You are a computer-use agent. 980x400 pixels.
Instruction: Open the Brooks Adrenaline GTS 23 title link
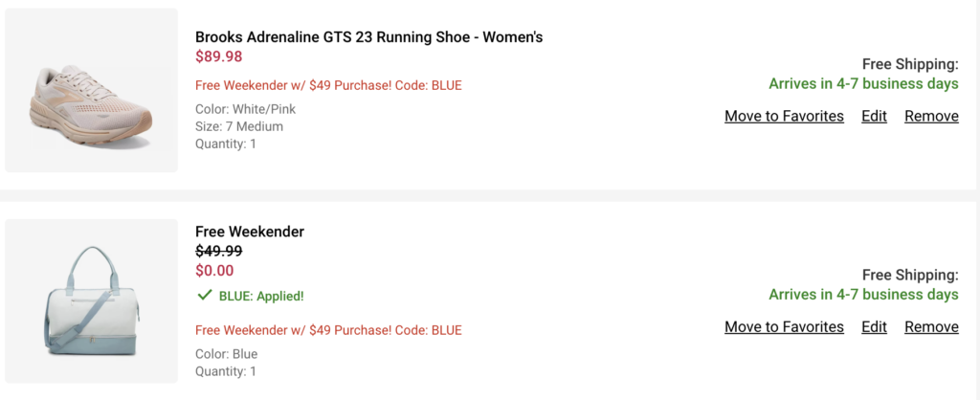point(368,37)
